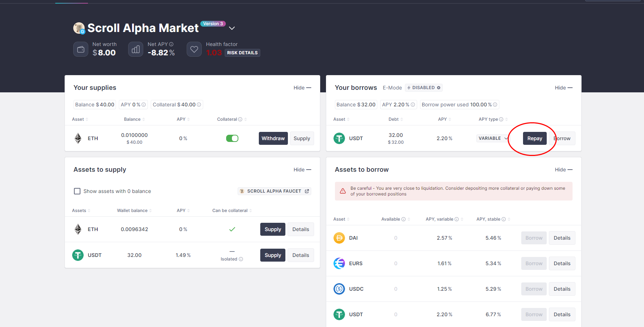This screenshot has width=644, height=327.
Task: Click the info icon next to Net APY
Action: tap(171, 44)
